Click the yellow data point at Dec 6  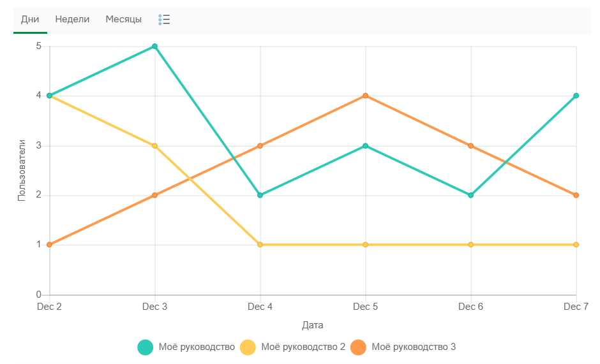[470, 245]
